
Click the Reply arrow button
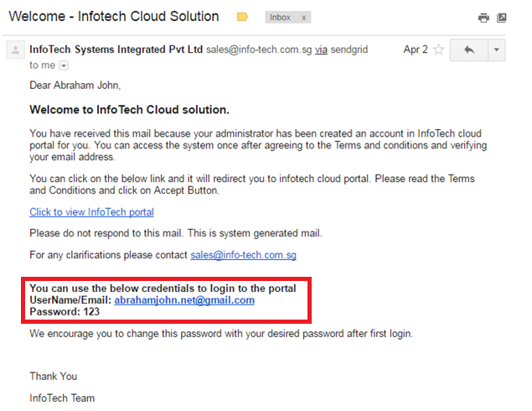tap(468, 50)
